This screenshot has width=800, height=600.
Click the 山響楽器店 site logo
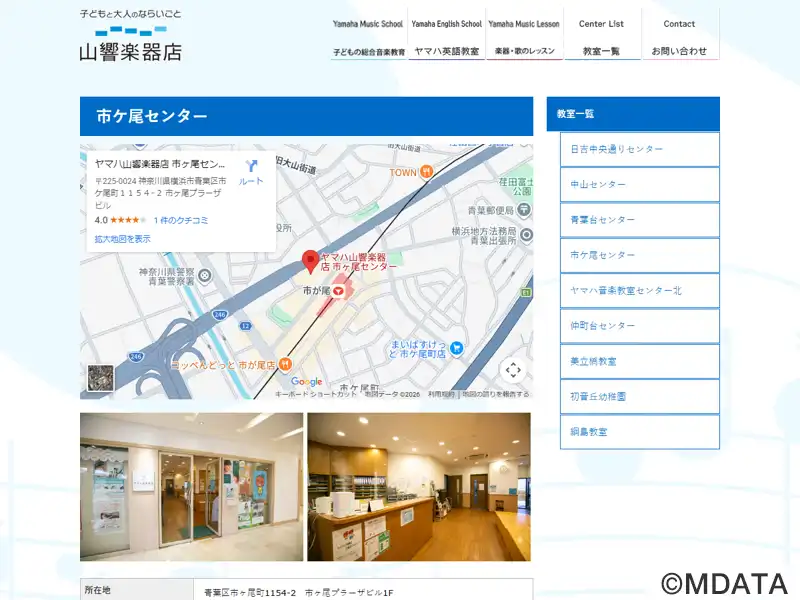click(x=131, y=36)
